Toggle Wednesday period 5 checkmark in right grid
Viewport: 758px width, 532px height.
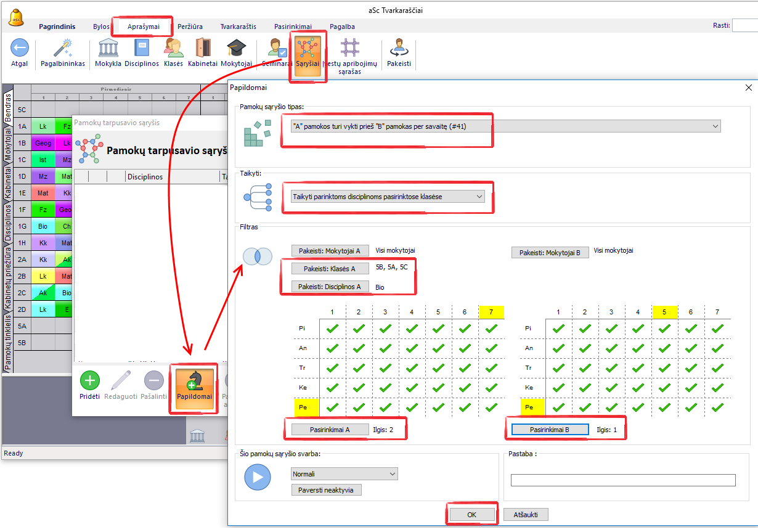(x=664, y=368)
